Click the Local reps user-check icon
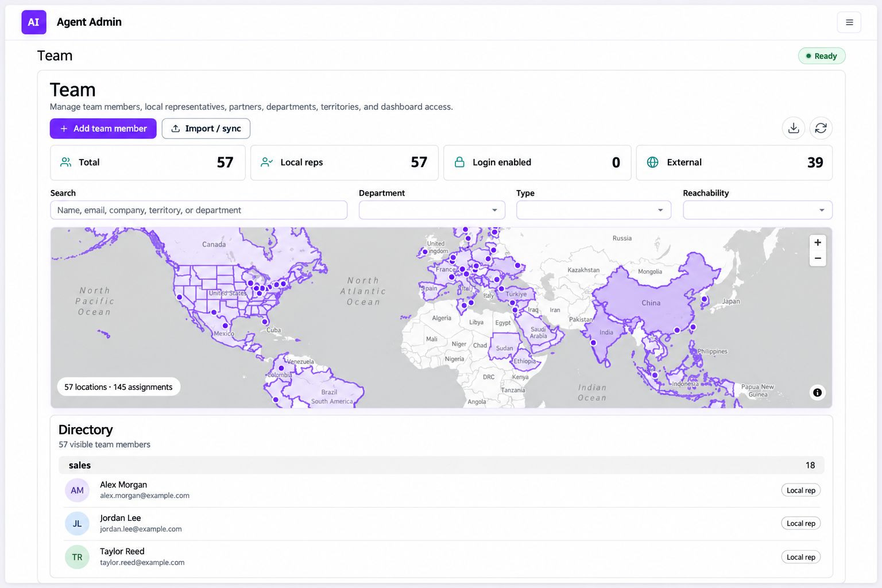This screenshot has height=588, width=882. pyautogui.click(x=266, y=163)
